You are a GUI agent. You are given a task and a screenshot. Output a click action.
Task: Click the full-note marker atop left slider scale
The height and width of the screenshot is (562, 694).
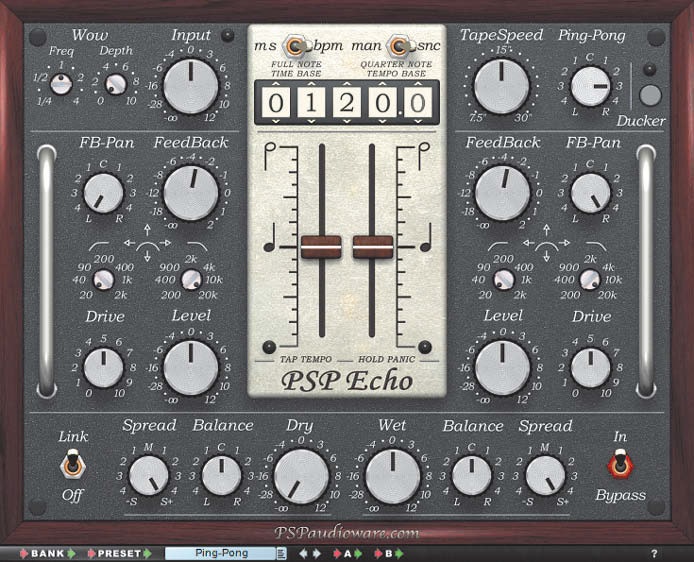(x=270, y=156)
